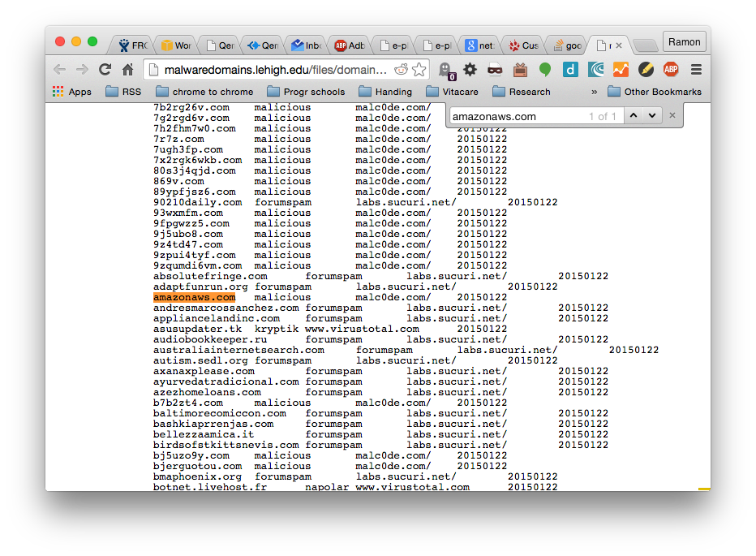Viewport: 756px width, 556px height.
Task: Click the 'bellezzaamica.it' domain text
Action: 204,434
